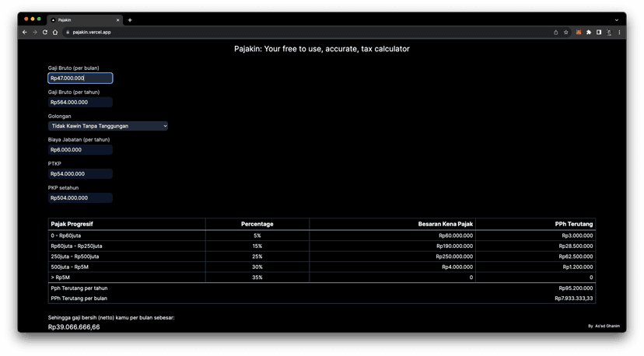Click the 250juta - Rp500juta row label
644x356 pixels.
(75, 257)
